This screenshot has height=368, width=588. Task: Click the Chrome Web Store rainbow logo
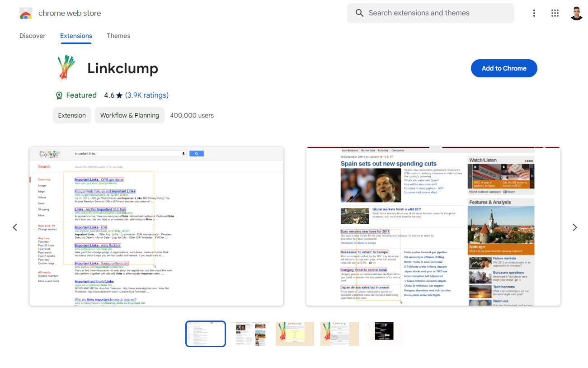point(26,14)
